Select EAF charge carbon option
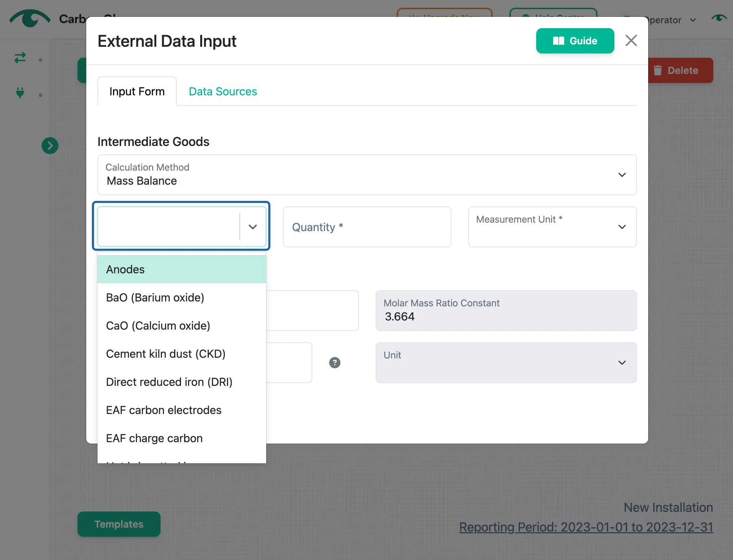The height and width of the screenshot is (560, 733). 182,438
